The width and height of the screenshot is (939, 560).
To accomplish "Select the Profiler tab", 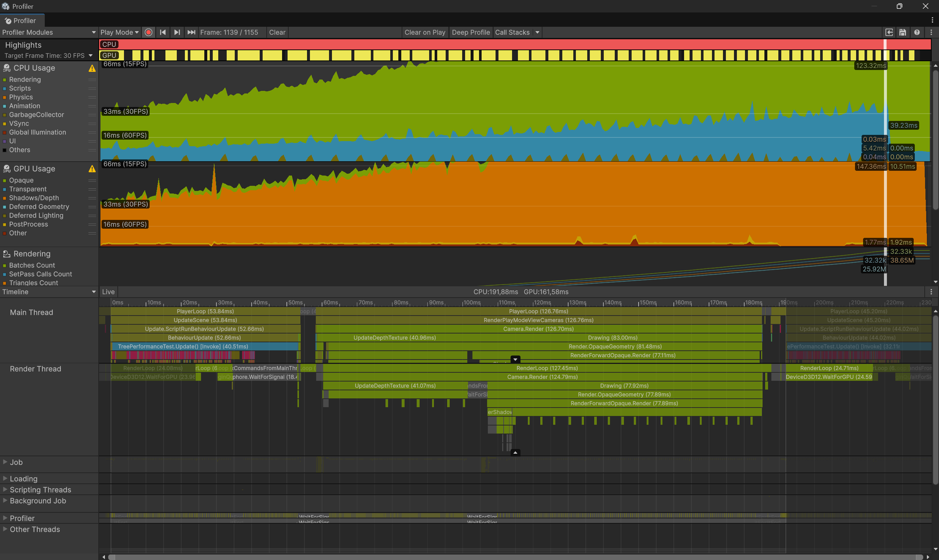I will (22, 21).
